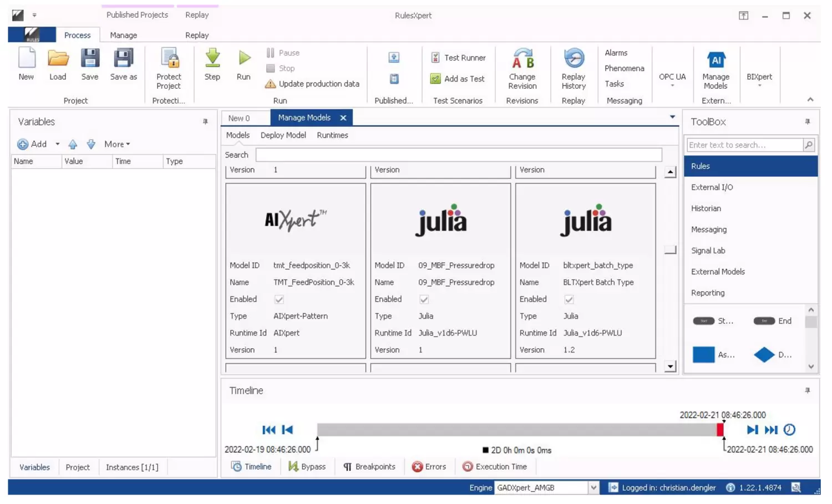This screenshot has height=504, width=832.
Task: Open the Bypass tab in Timeline
Action: [x=307, y=467]
